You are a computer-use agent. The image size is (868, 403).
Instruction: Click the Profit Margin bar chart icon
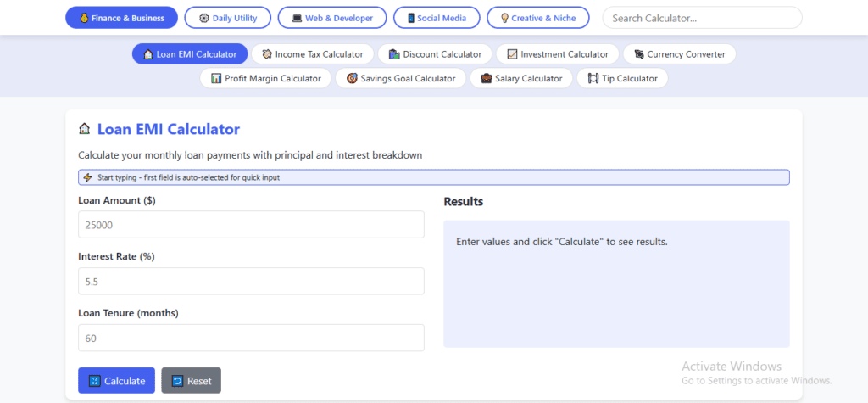(x=216, y=78)
